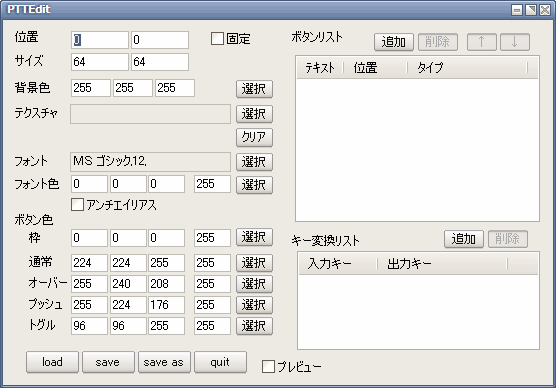Click the フォント色 alpha value field

coord(212,184)
